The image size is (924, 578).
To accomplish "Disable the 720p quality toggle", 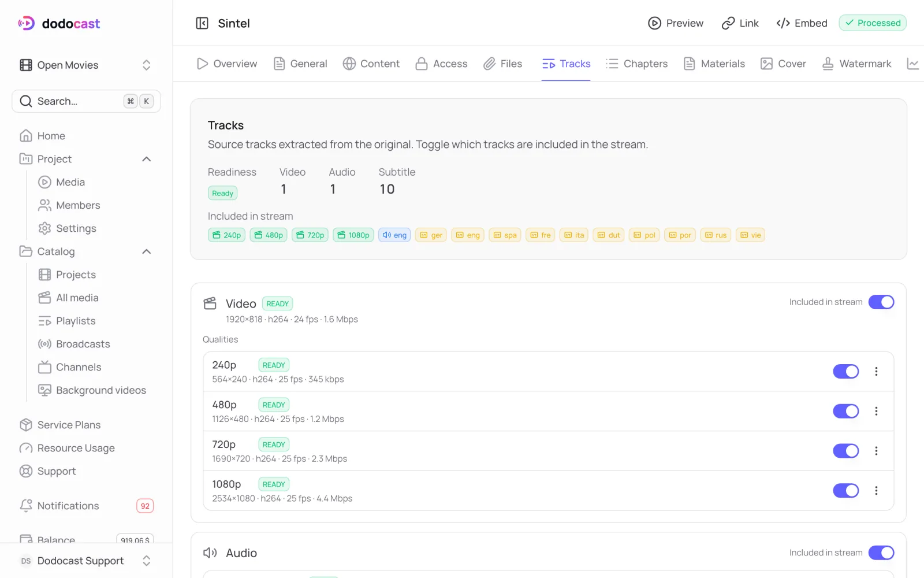I will point(846,451).
